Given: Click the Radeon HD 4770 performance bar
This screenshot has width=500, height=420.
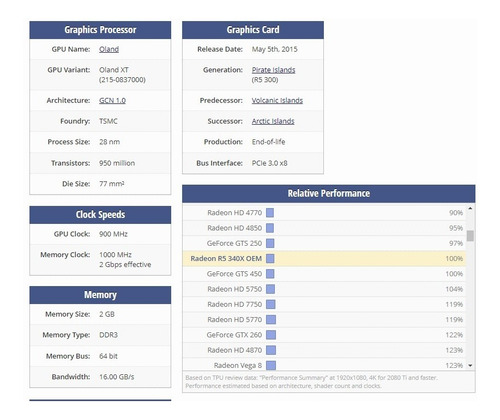Looking at the screenshot, I should (270, 213).
